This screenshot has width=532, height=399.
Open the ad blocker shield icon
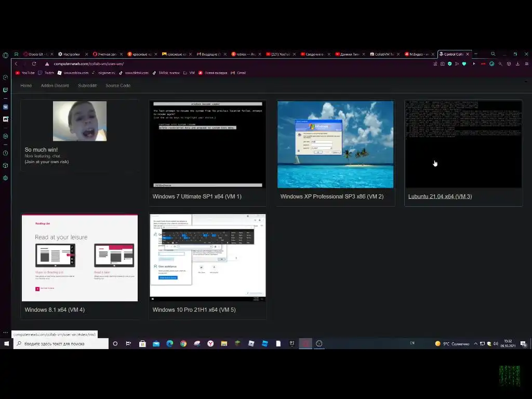[449, 64]
